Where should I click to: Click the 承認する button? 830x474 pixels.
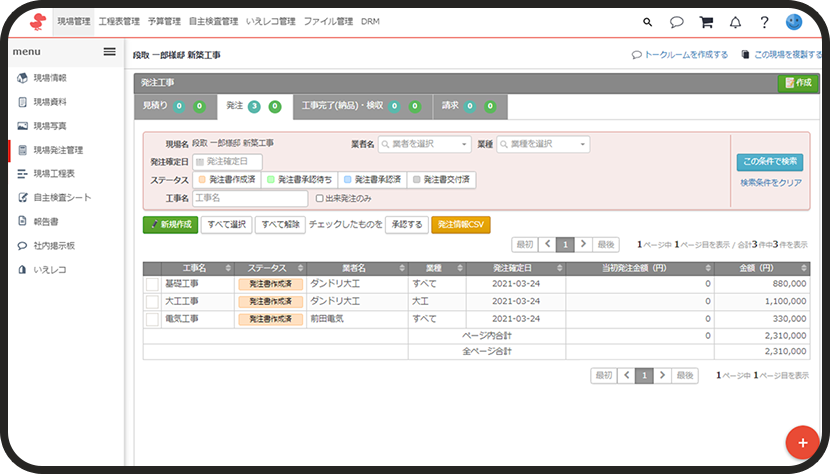click(x=407, y=225)
